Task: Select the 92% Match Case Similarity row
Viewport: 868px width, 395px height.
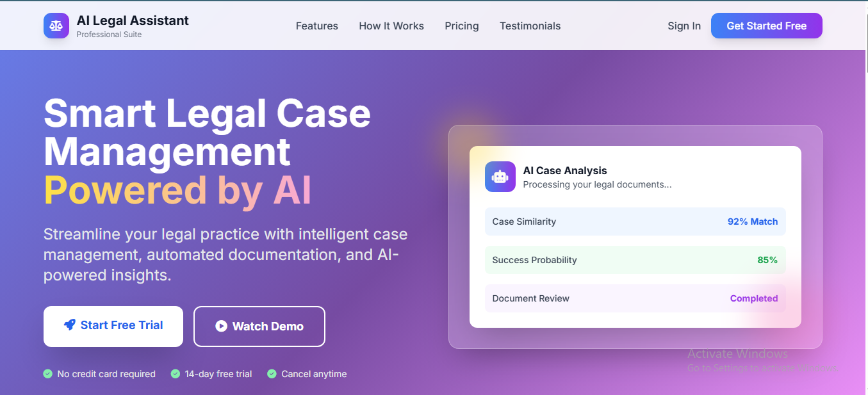Action: (635, 221)
